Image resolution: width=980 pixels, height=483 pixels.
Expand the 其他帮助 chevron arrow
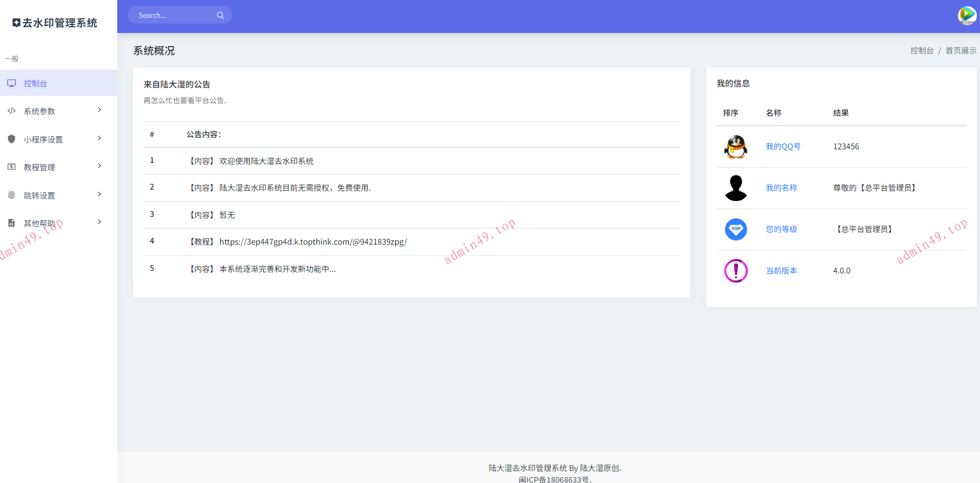99,222
